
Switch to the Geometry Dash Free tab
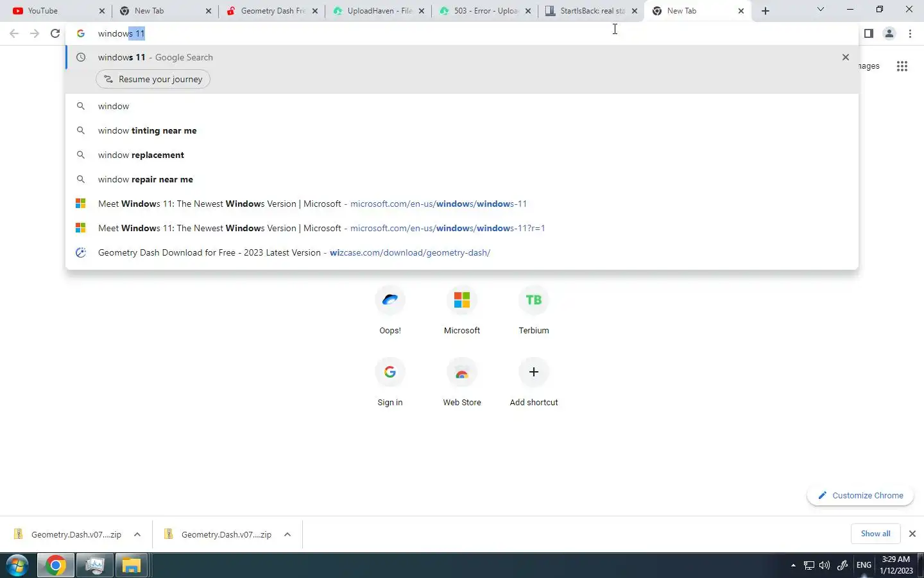coord(272,11)
